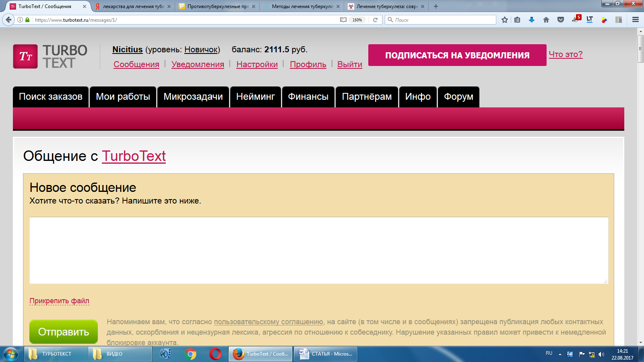Select the Поиск заказов navigation tab

tap(51, 97)
